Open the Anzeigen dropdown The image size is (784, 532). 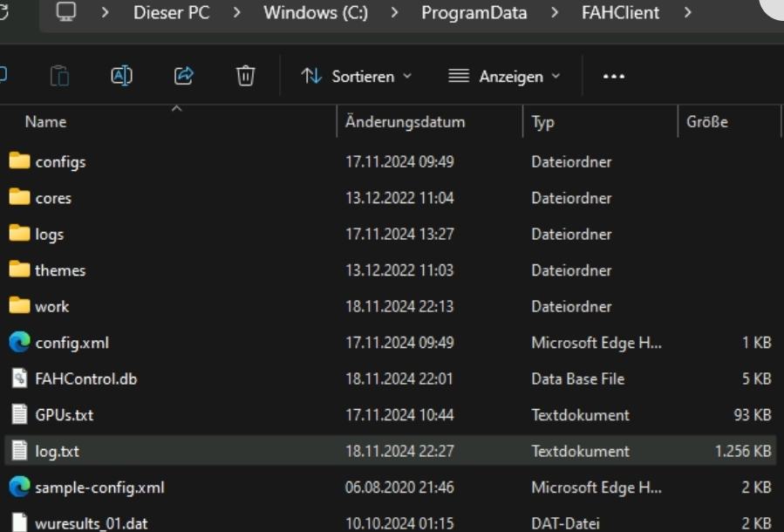point(505,77)
